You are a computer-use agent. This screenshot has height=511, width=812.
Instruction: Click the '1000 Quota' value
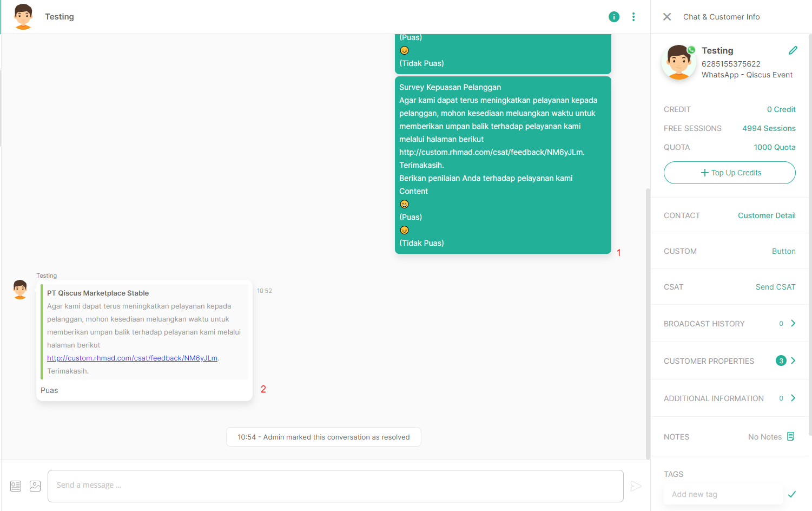[775, 147]
